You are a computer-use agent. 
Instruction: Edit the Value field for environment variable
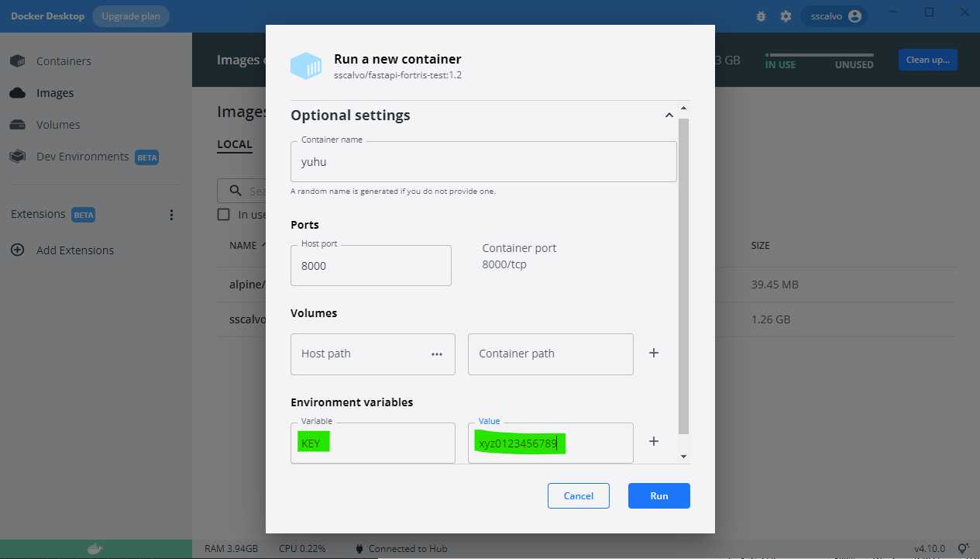click(551, 443)
